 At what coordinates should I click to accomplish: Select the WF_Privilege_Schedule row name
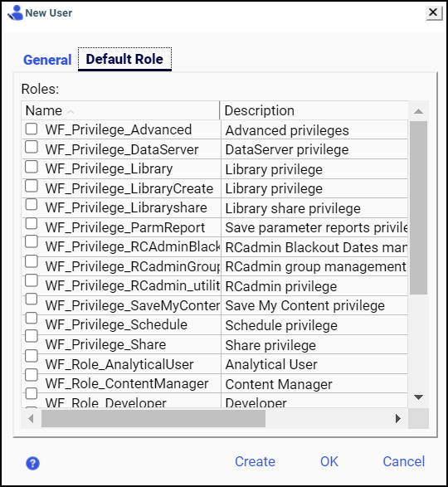coord(116,325)
